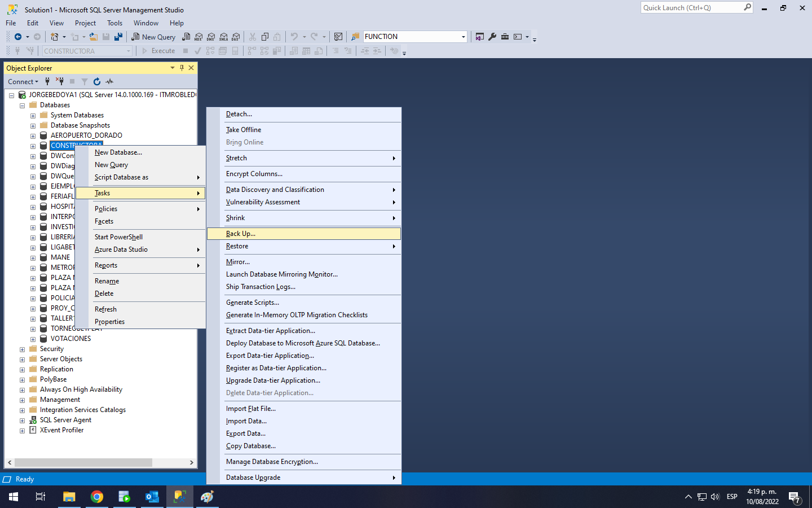Screen dimensions: 812x508
Task: Click the Windows Start button
Action: click(14, 497)
